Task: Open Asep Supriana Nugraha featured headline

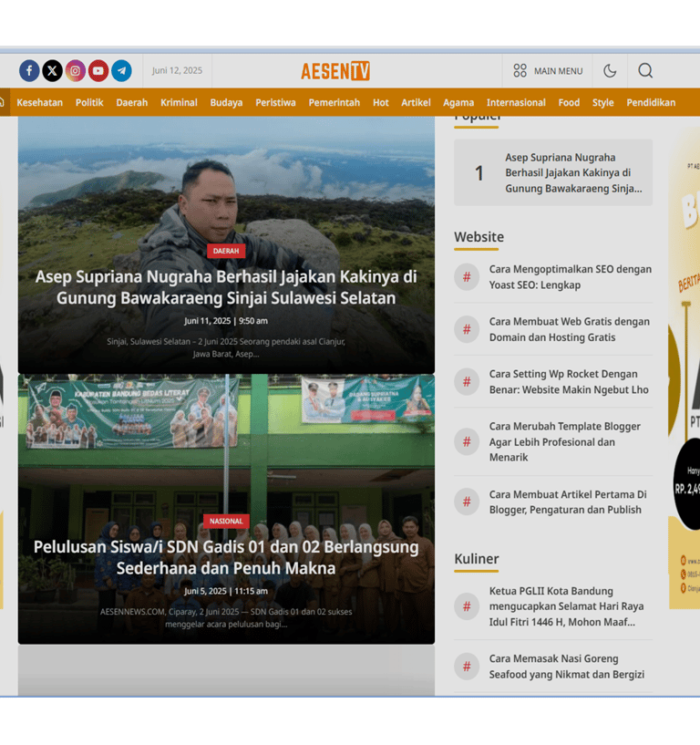Action: click(226, 287)
